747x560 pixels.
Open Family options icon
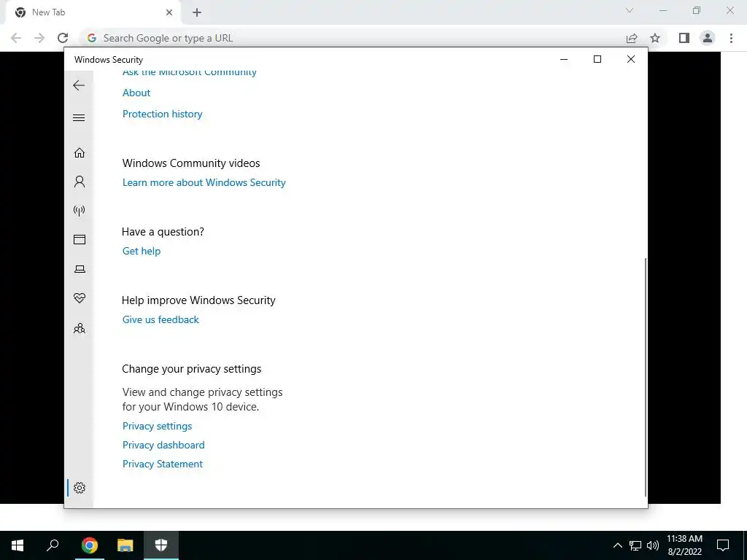coord(80,328)
